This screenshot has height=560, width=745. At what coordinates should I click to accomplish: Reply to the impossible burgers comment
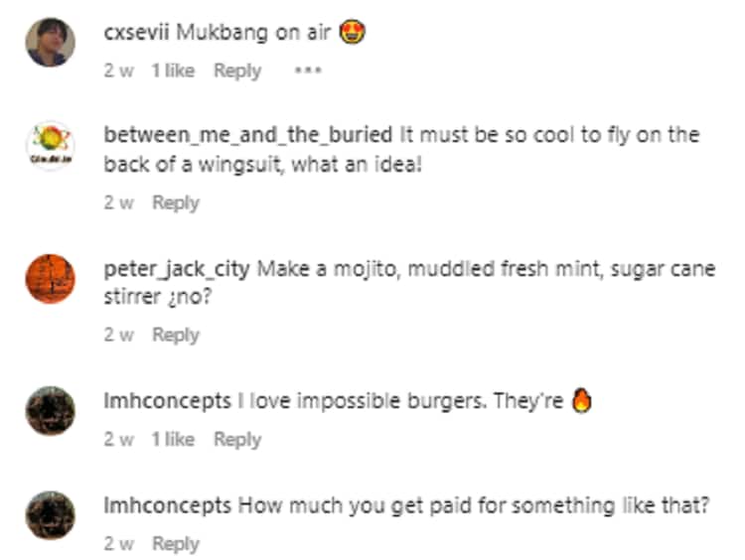click(237, 440)
